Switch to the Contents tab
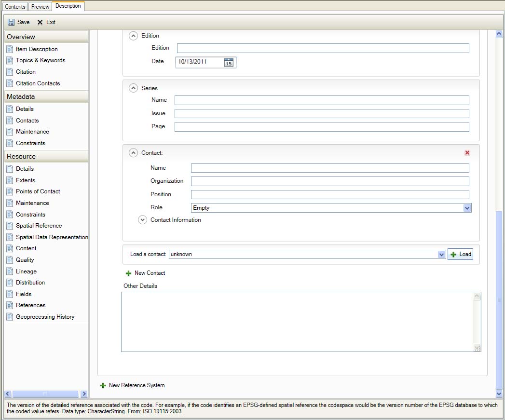 pos(15,7)
